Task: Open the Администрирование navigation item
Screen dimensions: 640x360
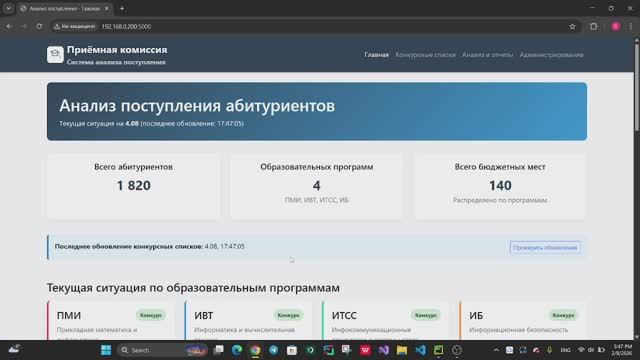Action: pos(551,55)
